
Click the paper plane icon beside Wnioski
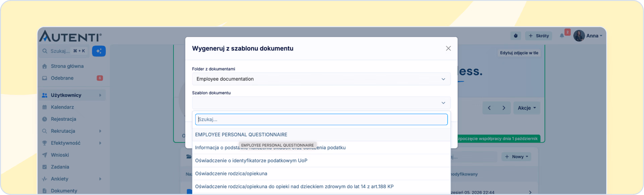click(x=45, y=155)
